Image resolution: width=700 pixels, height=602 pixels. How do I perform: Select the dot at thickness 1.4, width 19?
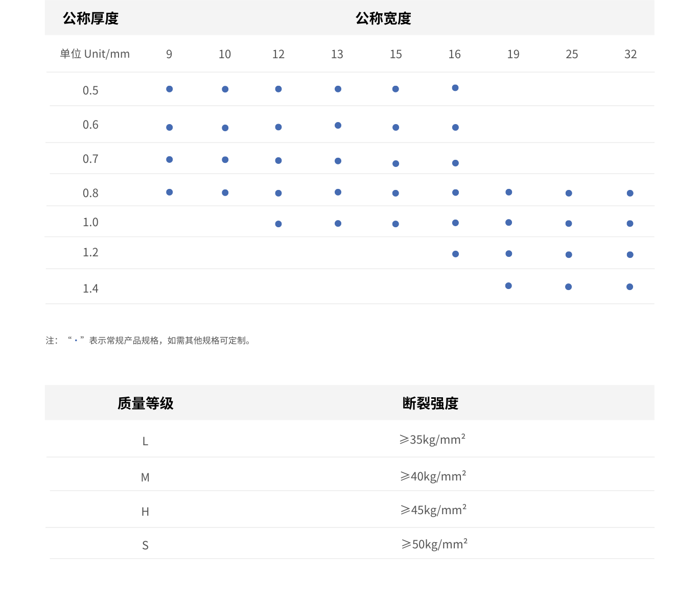[x=508, y=285]
